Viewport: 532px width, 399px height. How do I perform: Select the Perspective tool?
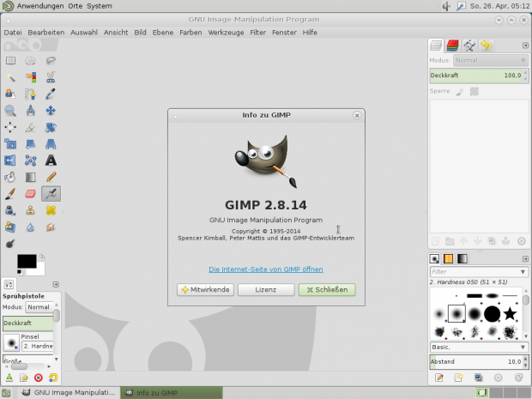(51, 144)
